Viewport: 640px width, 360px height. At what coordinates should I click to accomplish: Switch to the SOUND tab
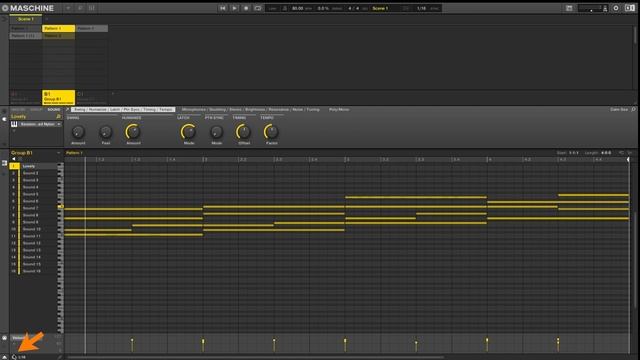tap(53, 110)
